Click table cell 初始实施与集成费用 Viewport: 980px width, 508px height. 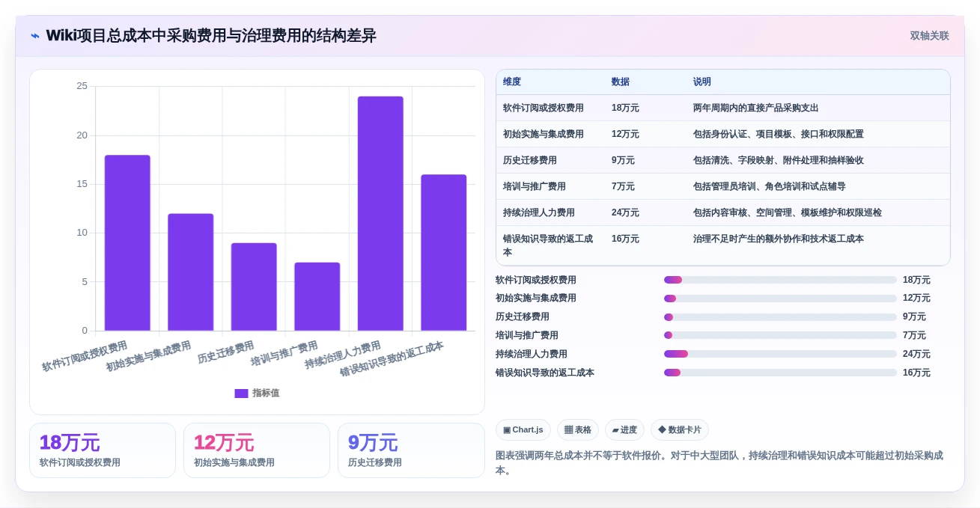544,134
